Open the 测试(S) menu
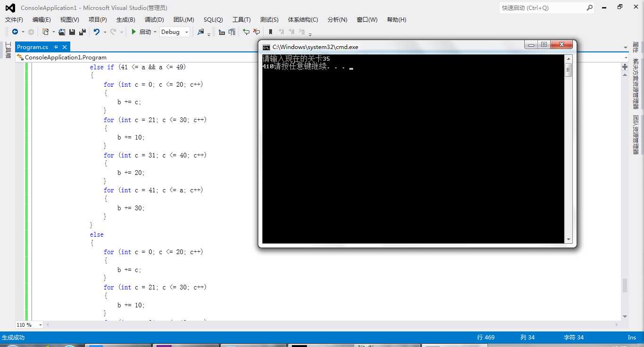The width and height of the screenshot is (644, 347). (269, 19)
